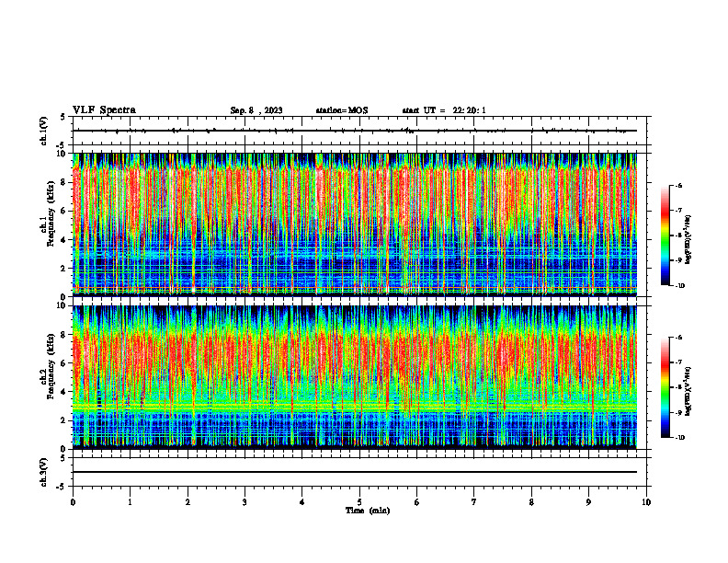Viewport: 728px width, 563px height.
Task: Click the log(PSD) label beside ch.2 colorbar
Action: tap(688, 391)
